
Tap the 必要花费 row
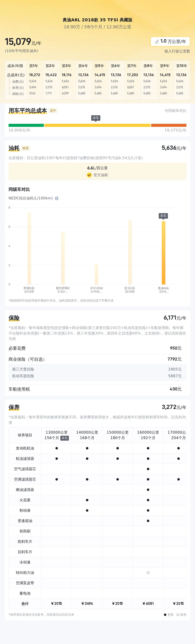pos(97,348)
